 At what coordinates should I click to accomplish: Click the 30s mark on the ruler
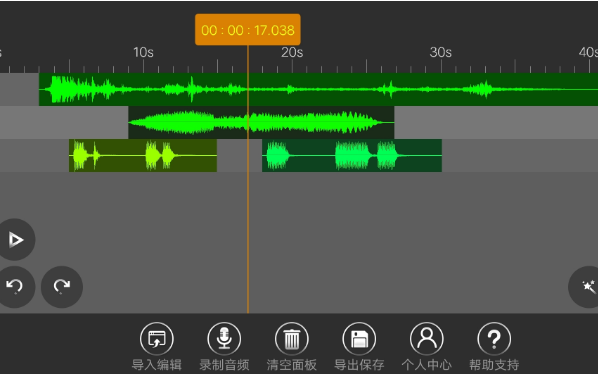pos(441,52)
